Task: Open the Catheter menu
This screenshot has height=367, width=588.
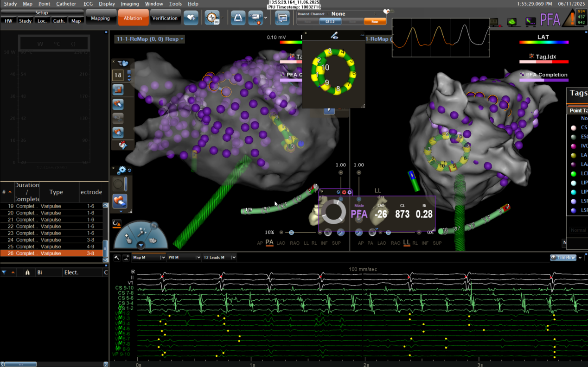Action: click(x=66, y=4)
